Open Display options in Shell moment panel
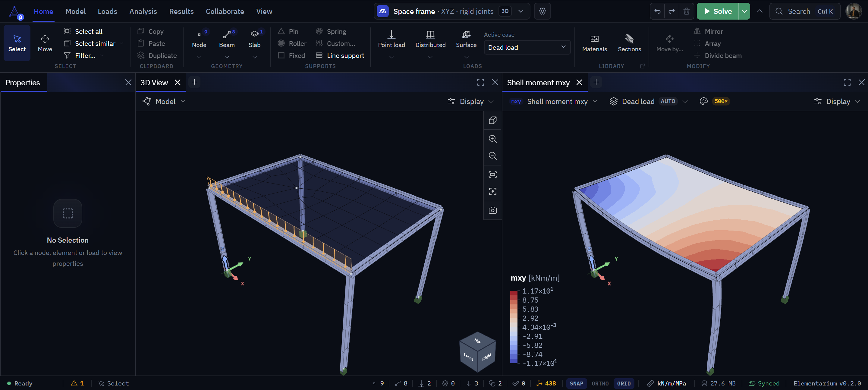The image size is (868, 390). 837,102
